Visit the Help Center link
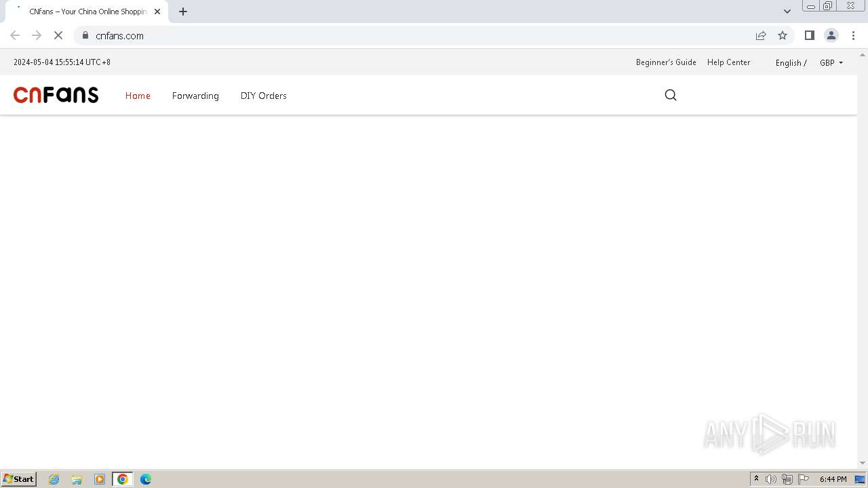This screenshot has height=488, width=868. (729, 62)
